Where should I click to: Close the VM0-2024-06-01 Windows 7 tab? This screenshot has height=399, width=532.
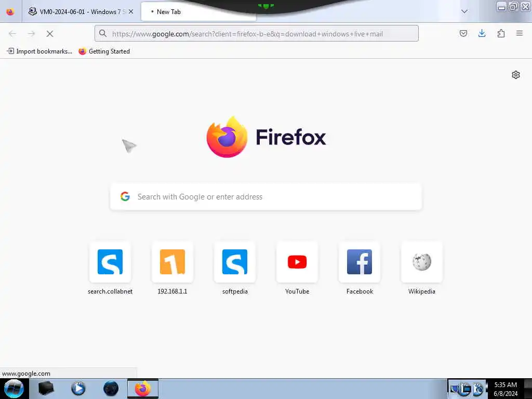(x=131, y=11)
